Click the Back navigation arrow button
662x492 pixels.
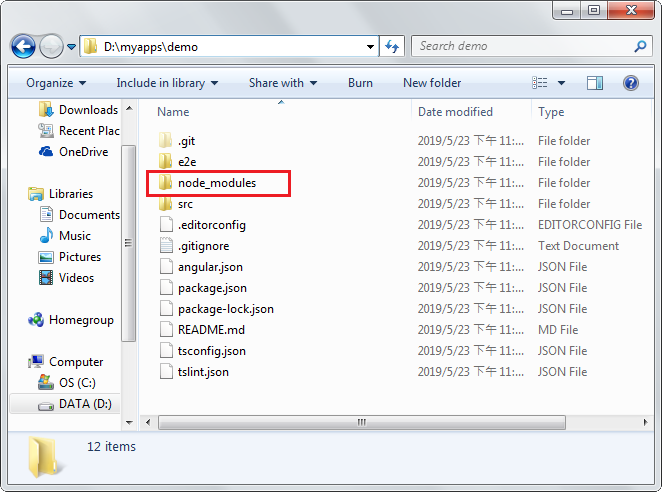[x=24, y=47]
